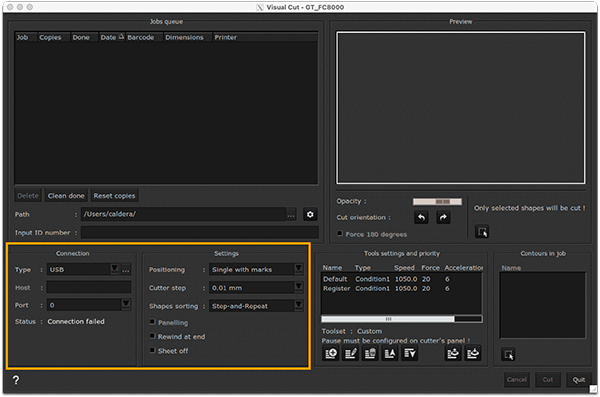Enable Rewind at end option
Screen dimensions: 600x397
tap(152, 336)
